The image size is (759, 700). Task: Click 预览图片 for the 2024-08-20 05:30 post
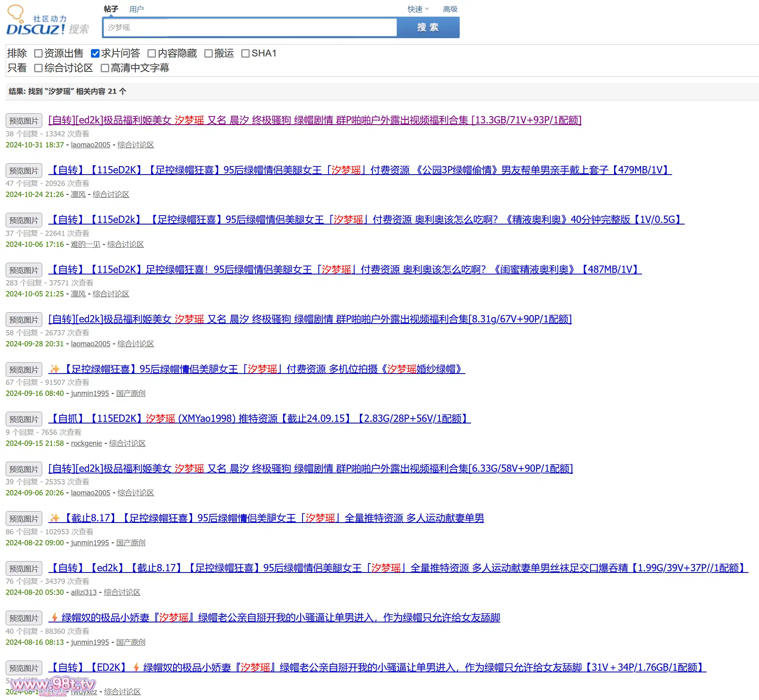coord(24,568)
